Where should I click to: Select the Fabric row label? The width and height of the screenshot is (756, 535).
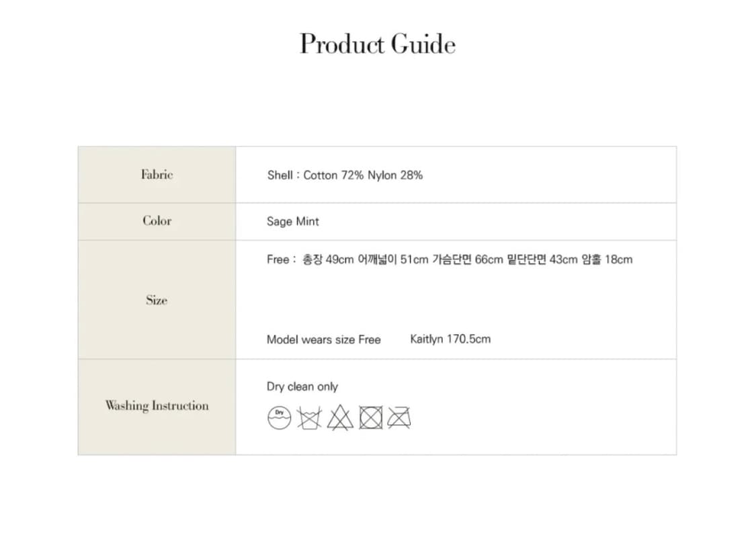(x=157, y=175)
